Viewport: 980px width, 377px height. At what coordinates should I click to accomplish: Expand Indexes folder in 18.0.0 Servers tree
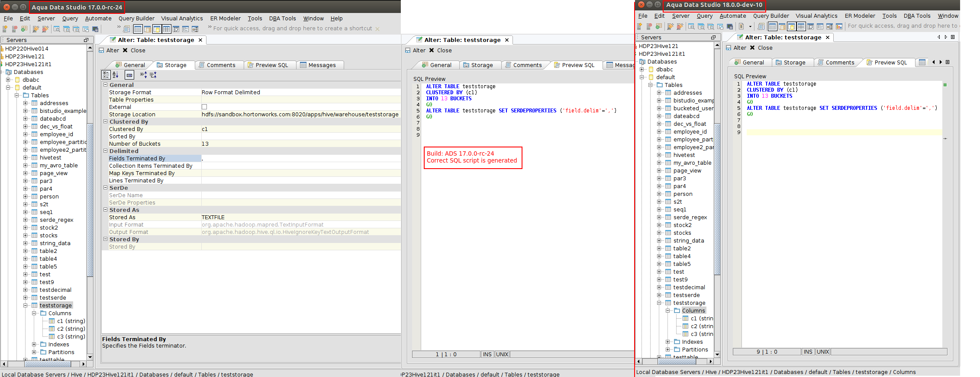667,342
